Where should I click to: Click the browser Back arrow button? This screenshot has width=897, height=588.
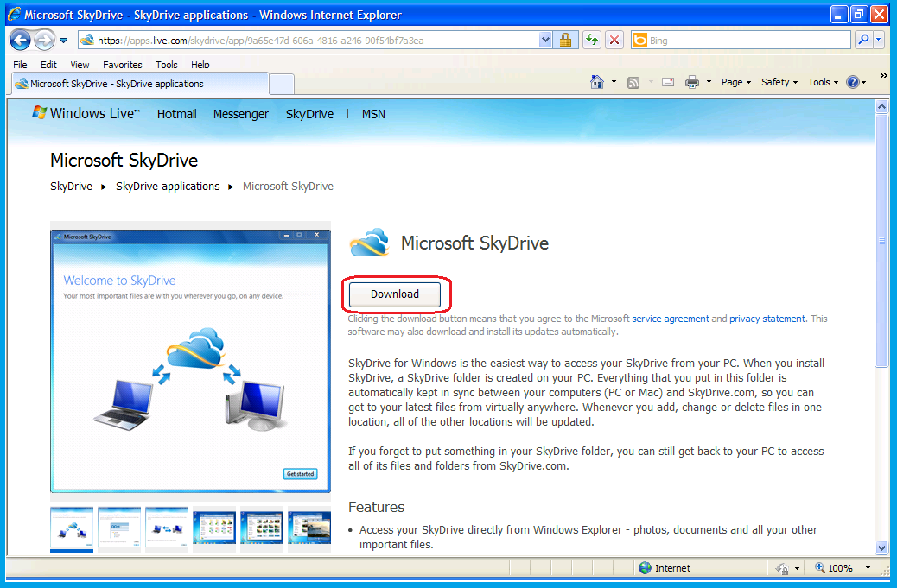pyautogui.click(x=21, y=40)
